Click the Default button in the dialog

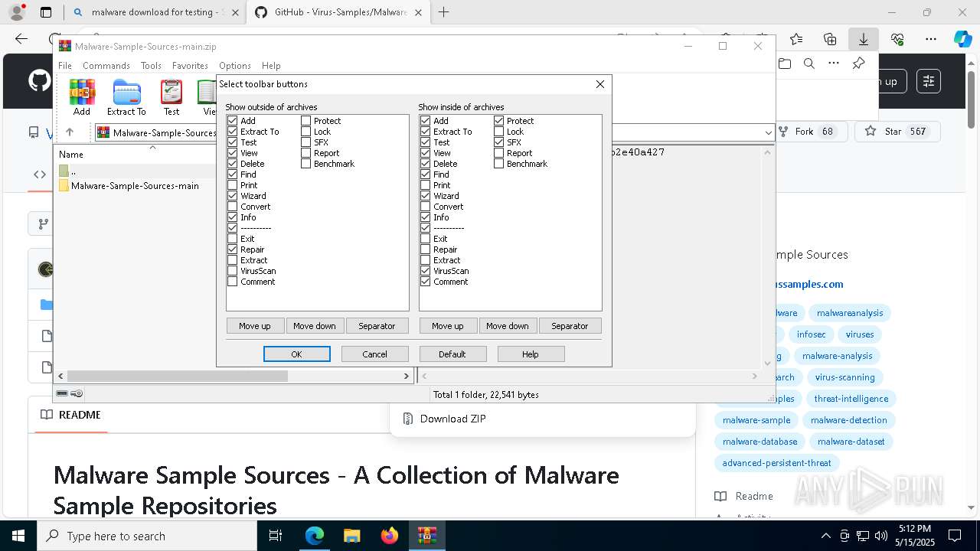452,354
